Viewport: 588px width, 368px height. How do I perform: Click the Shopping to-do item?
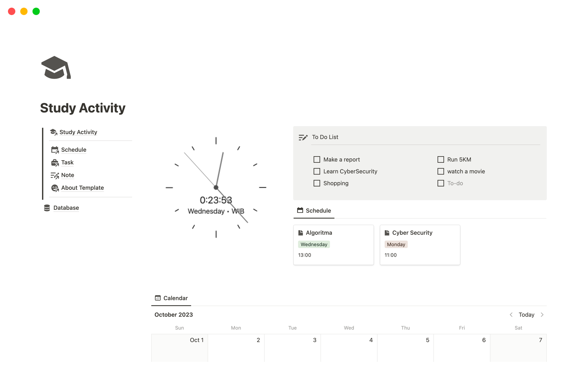335,183
